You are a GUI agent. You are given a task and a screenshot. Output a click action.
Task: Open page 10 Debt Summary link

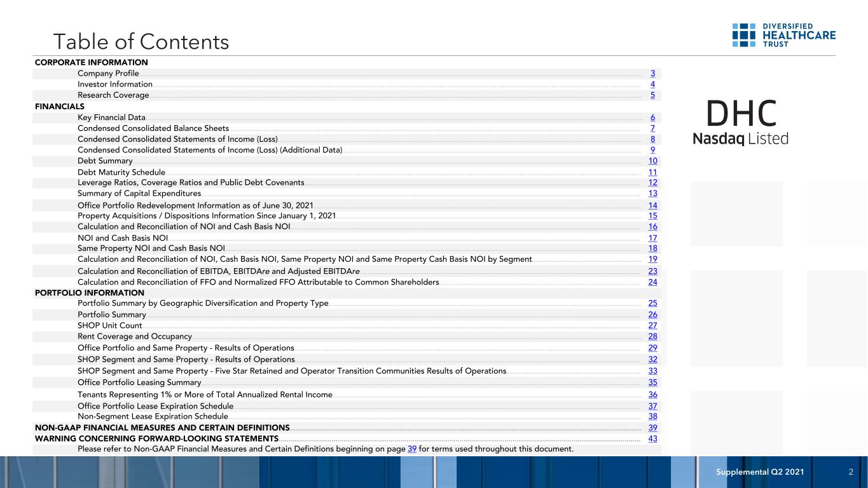pyautogui.click(x=653, y=161)
